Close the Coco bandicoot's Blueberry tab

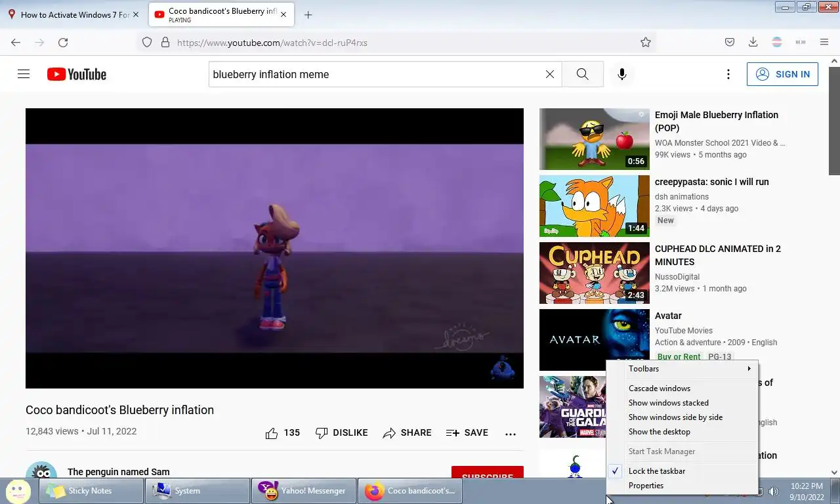click(x=283, y=14)
